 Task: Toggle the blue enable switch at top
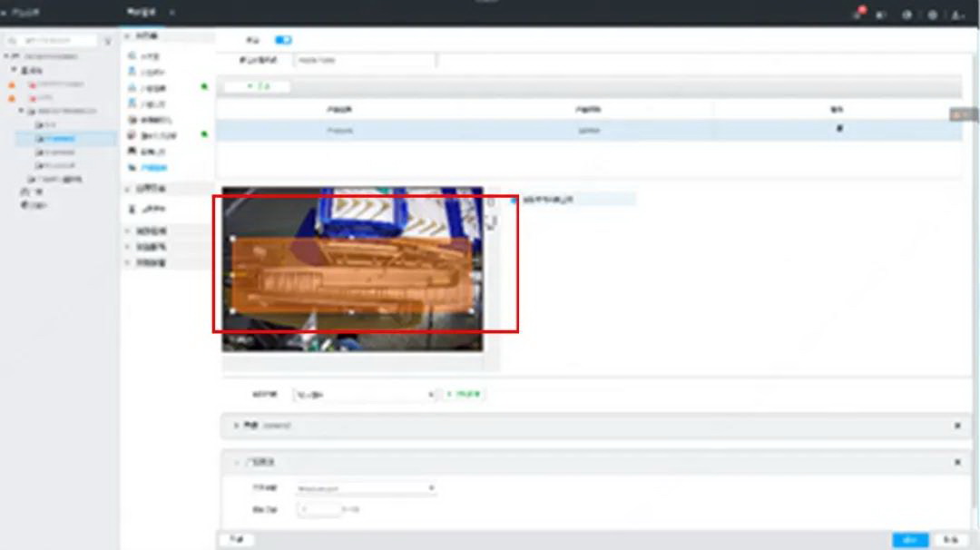[283, 40]
